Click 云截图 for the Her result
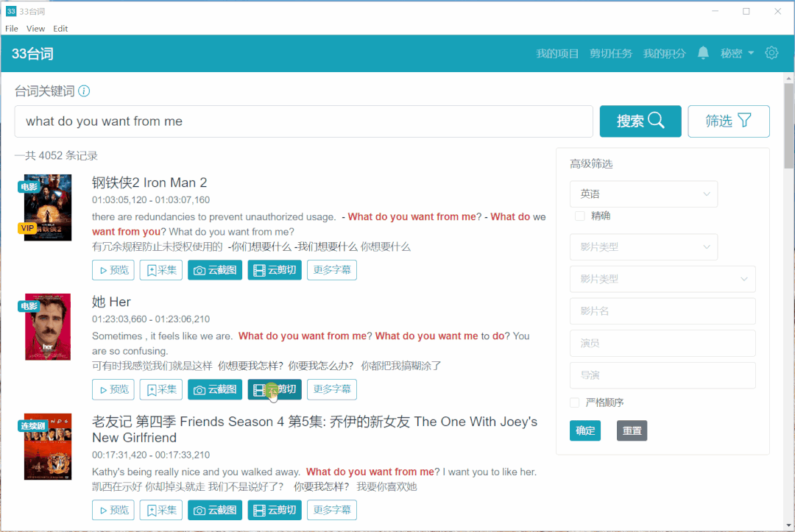 pyautogui.click(x=215, y=390)
